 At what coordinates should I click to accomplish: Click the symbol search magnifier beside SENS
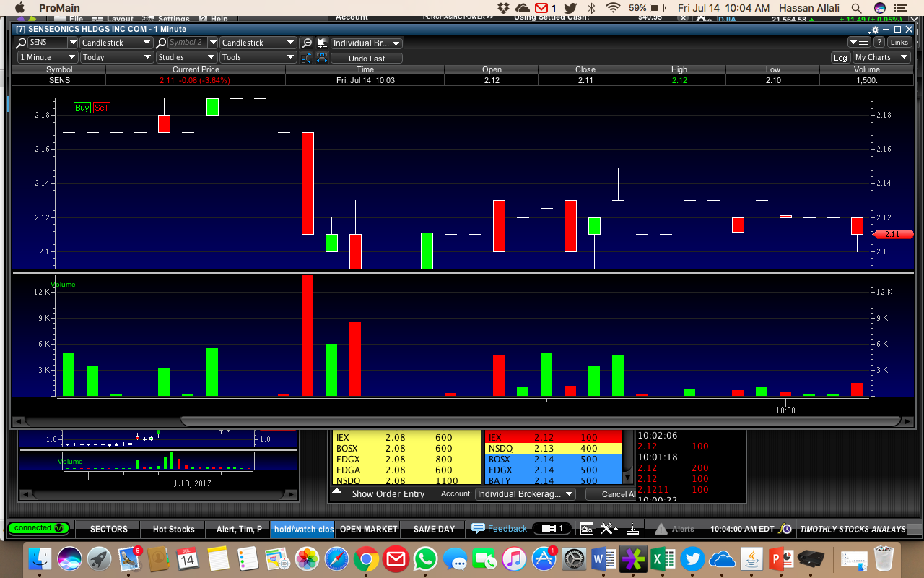pos(22,43)
